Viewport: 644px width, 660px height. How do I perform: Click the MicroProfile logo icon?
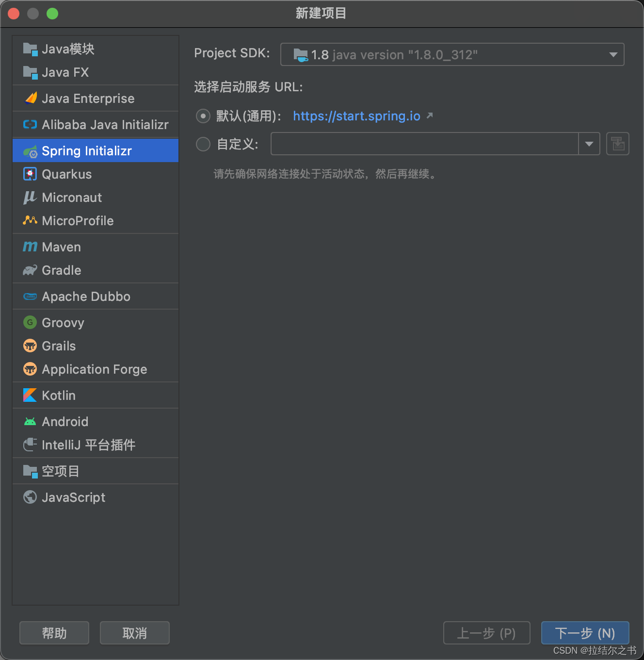[30, 220]
